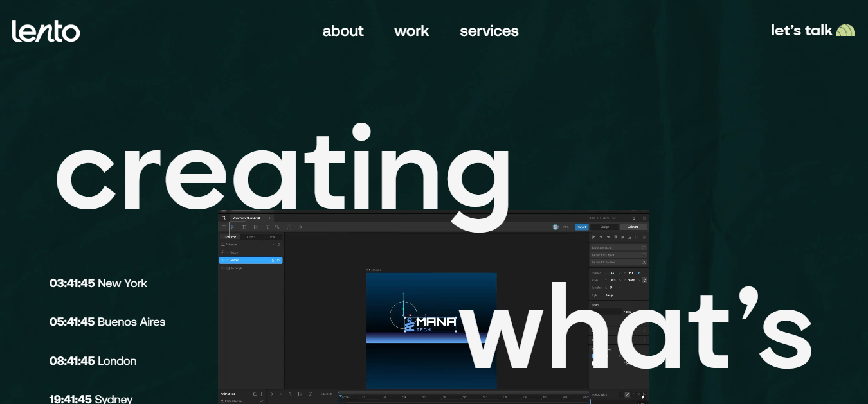Select the artboard frame tool
This screenshot has width=868, height=404.
tap(244, 227)
